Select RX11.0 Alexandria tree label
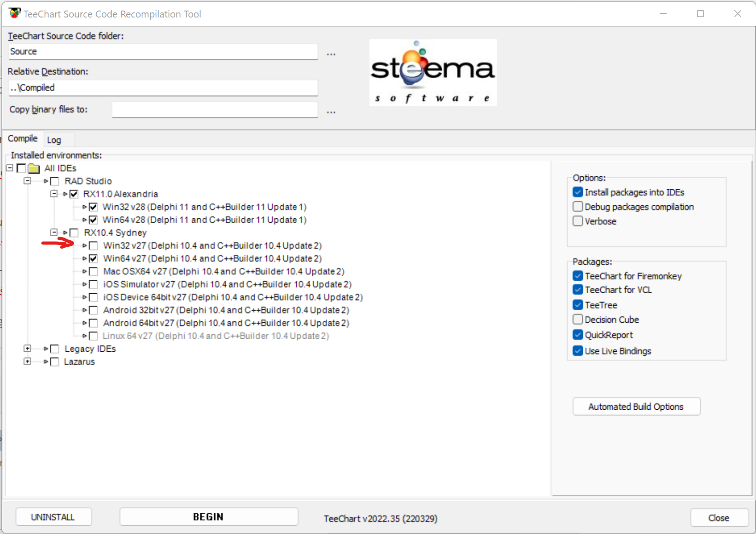 [121, 194]
